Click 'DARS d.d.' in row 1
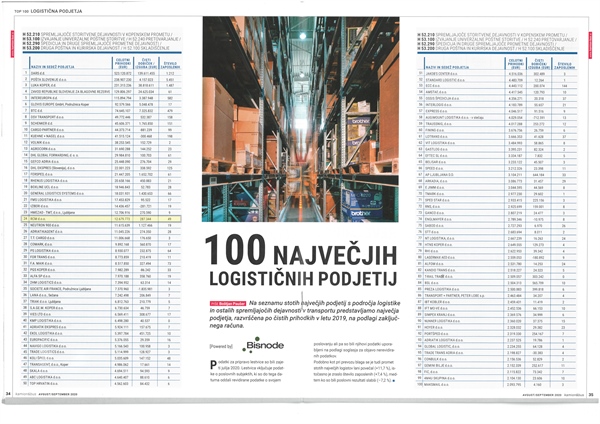Viewport: 600px width, 424px height. coord(37,73)
